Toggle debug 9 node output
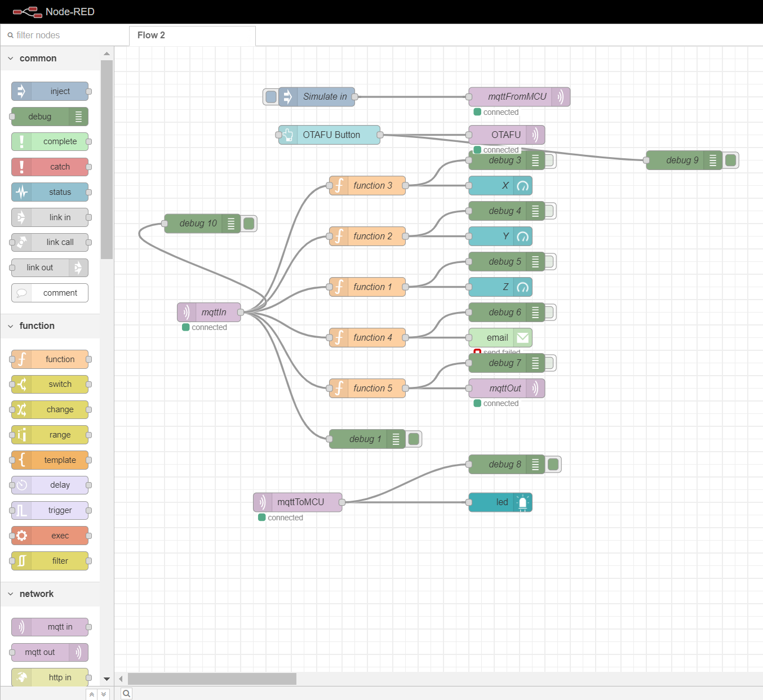This screenshot has height=700, width=763. click(x=731, y=160)
